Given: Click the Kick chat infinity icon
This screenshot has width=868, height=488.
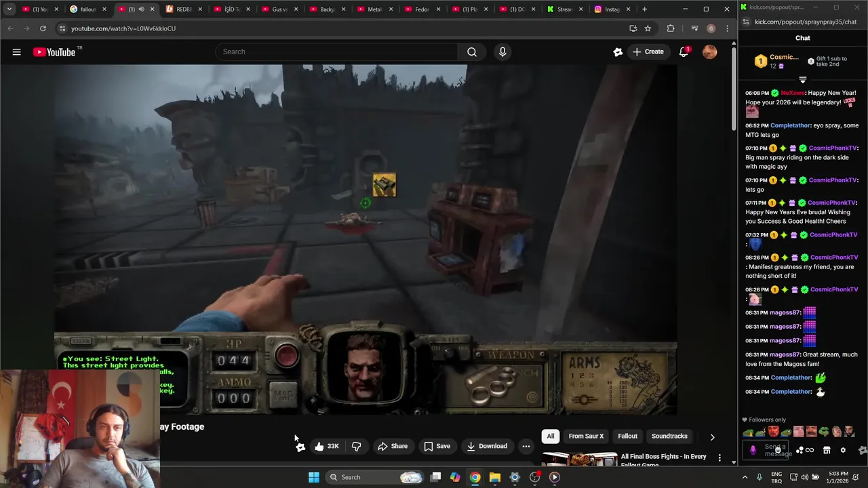Looking at the screenshot, I should tap(809, 450).
